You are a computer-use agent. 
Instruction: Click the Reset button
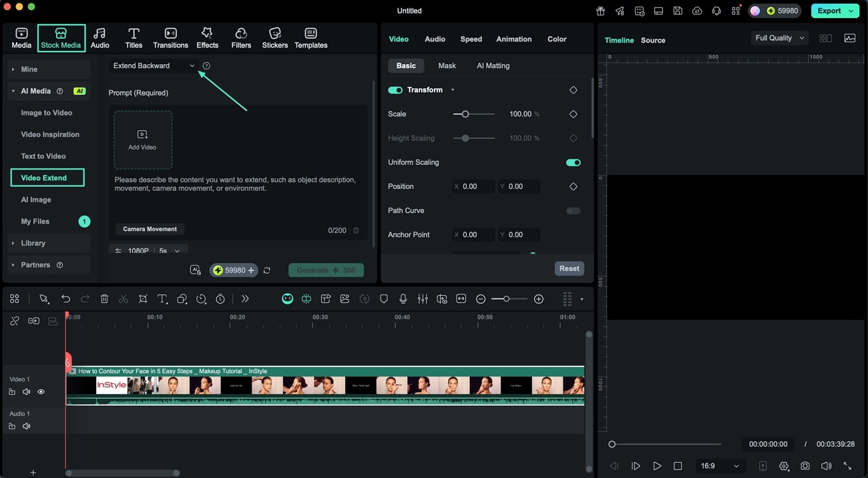(x=569, y=268)
